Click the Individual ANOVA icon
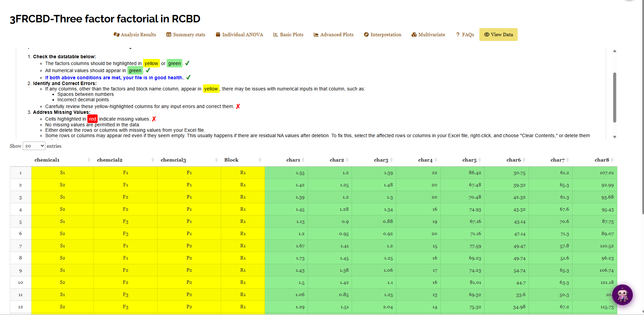Screen dimensions: 644x315 (218, 35)
